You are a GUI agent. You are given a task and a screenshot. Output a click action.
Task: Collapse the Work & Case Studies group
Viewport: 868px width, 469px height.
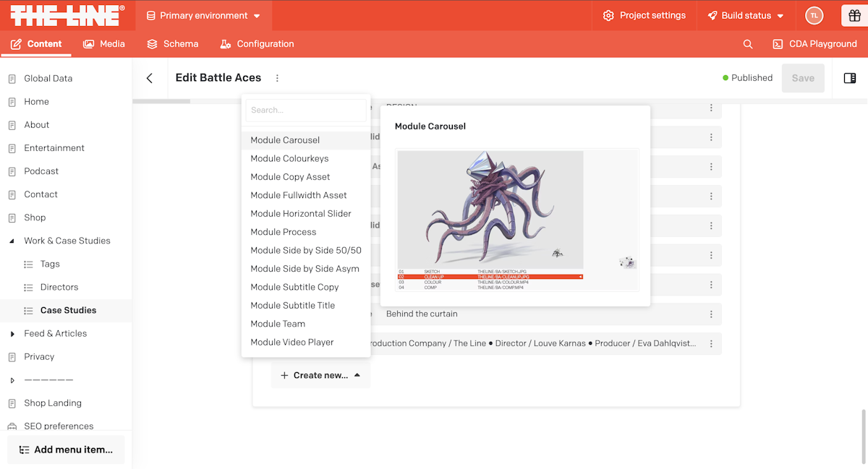click(x=12, y=241)
